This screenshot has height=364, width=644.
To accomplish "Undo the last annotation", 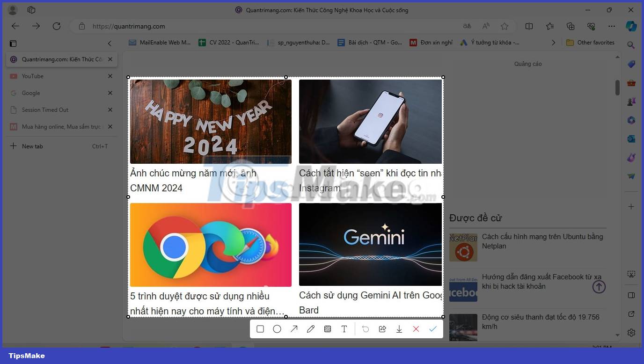I will 366,328.
